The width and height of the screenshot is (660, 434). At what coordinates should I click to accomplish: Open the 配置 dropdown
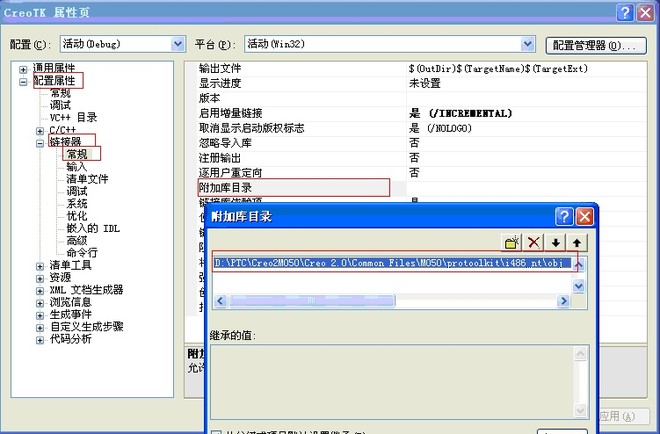click(x=178, y=45)
